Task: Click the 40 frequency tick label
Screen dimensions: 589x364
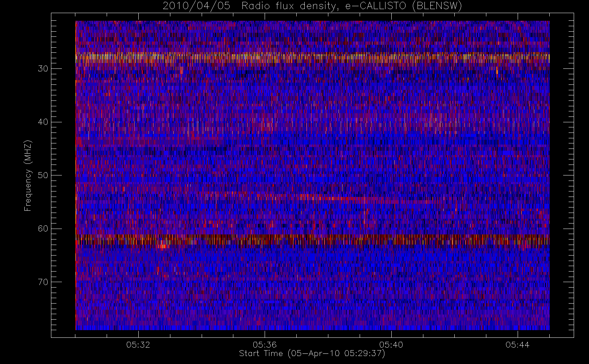Action: tap(43, 122)
